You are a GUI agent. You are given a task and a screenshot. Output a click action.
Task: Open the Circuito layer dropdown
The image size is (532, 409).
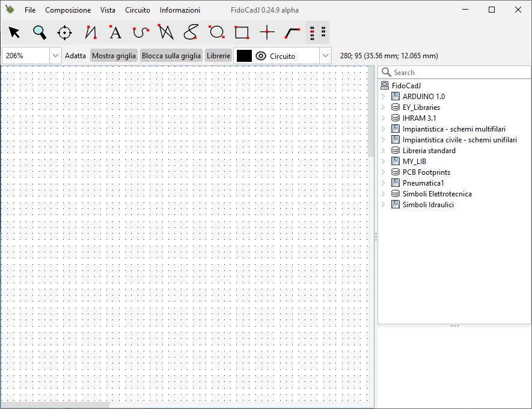point(325,56)
